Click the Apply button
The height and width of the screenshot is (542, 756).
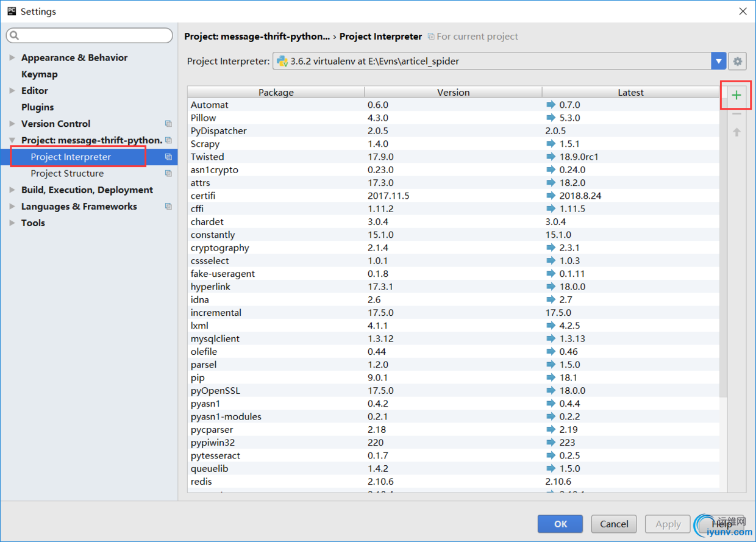[668, 524]
